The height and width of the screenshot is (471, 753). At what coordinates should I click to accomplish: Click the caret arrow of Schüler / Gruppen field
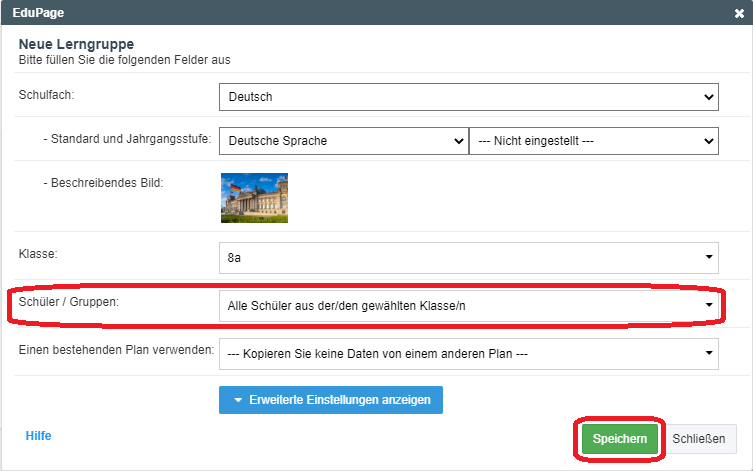[709, 305]
